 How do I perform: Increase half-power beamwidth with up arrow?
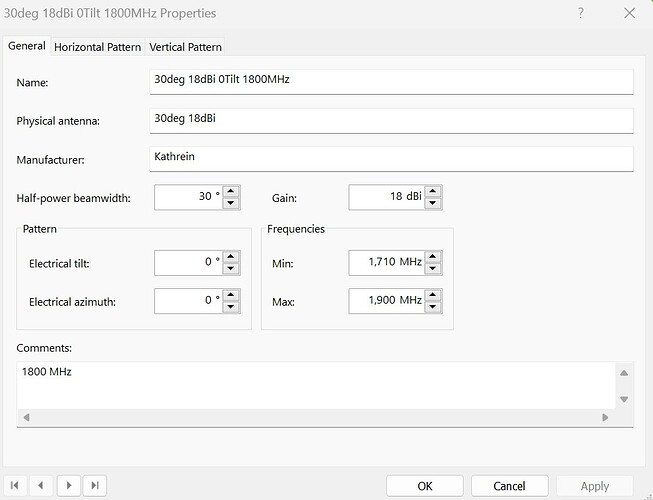coord(231,192)
